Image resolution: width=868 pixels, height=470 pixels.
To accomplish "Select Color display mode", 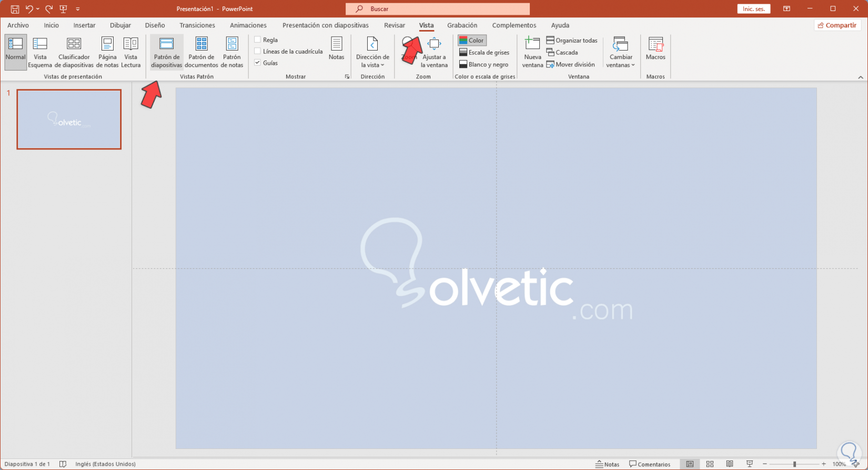I will (472, 41).
